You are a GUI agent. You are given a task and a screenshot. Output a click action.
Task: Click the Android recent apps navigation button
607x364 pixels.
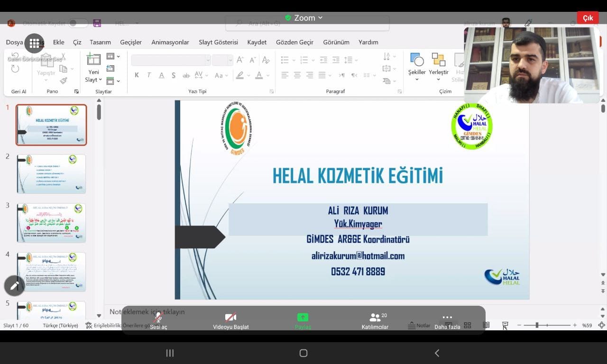(x=170, y=353)
